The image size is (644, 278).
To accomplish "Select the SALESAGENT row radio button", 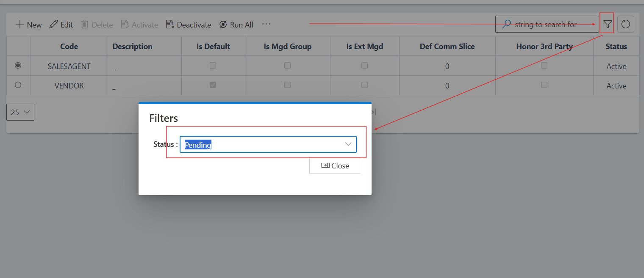I will 18,66.
